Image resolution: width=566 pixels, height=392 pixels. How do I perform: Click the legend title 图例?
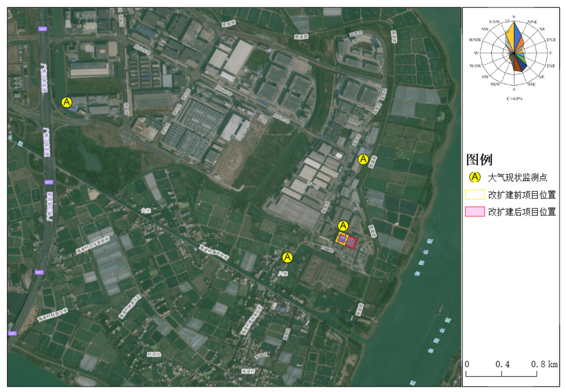(479, 160)
